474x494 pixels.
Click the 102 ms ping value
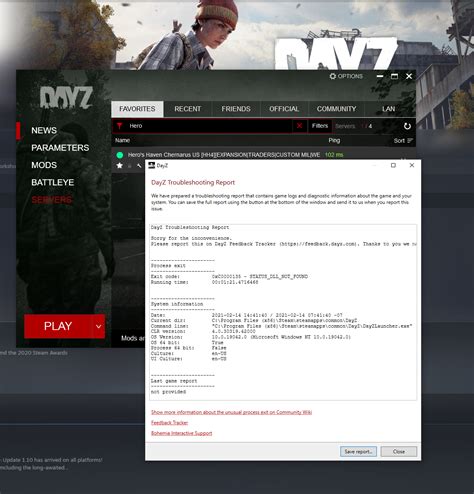pyautogui.click(x=334, y=155)
